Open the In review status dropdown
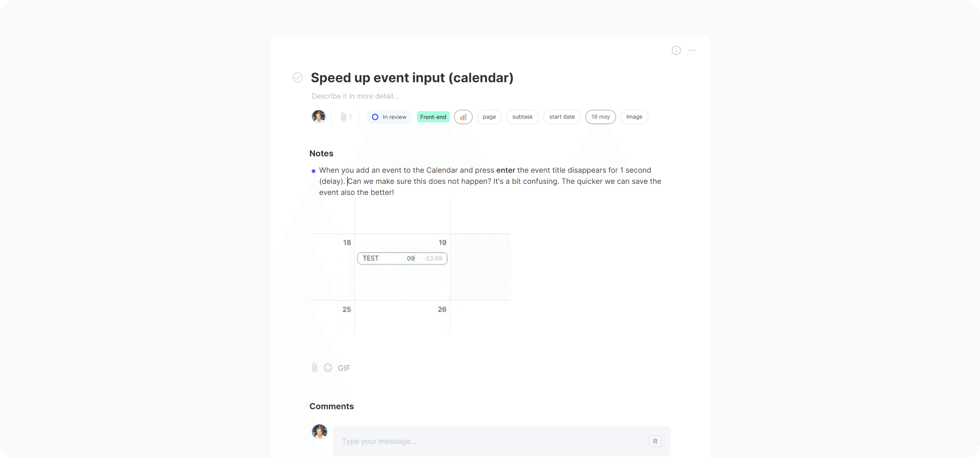 click(x=389, y=117)
